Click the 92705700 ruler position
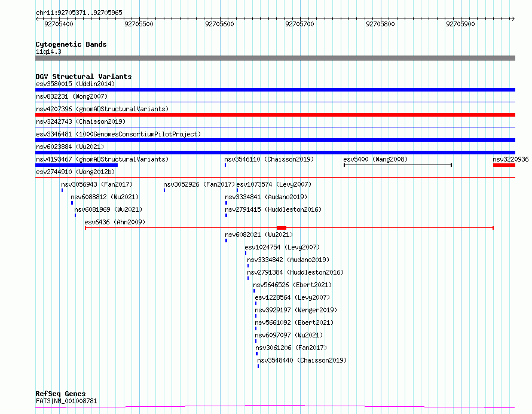 300,24
